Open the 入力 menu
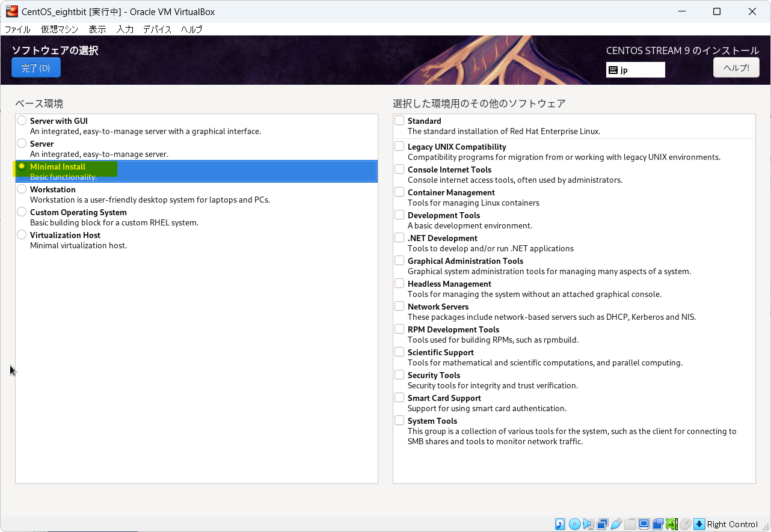 pos(125,29)
